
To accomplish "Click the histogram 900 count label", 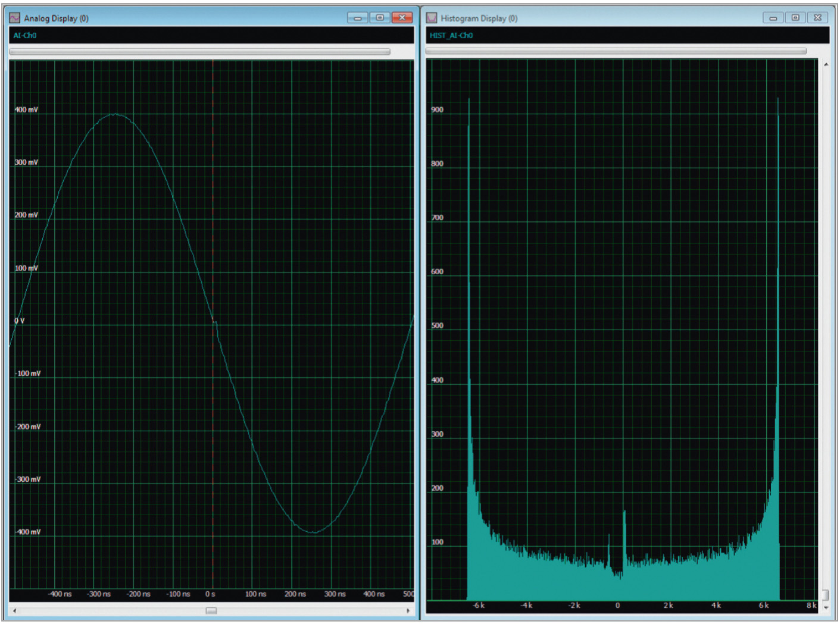I will coord(437,110).
